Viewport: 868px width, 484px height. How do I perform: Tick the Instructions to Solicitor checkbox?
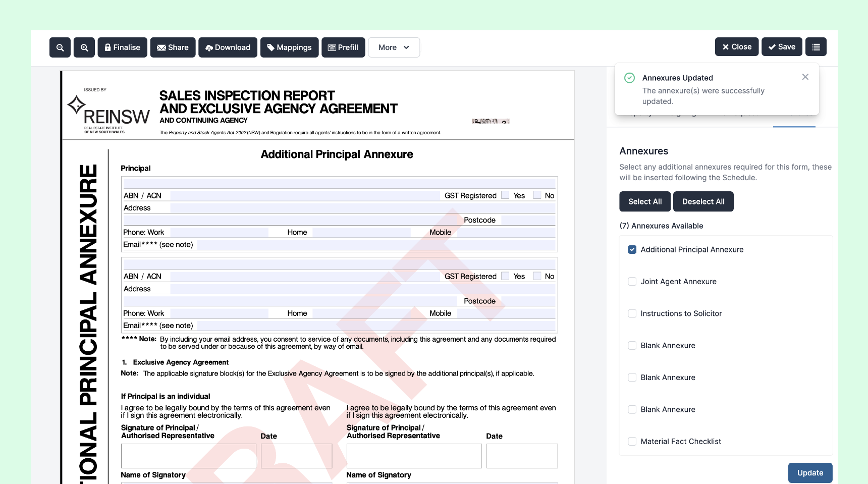pyautogui.click(x=632, y=313)
